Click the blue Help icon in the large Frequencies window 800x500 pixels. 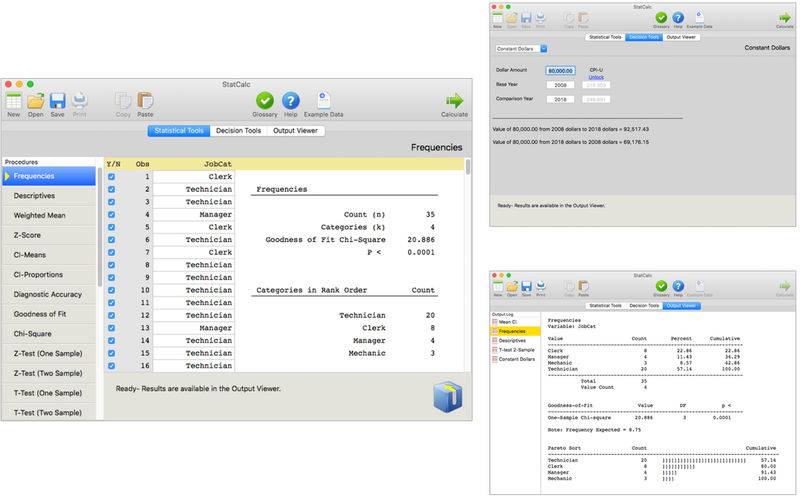[291, 101]
